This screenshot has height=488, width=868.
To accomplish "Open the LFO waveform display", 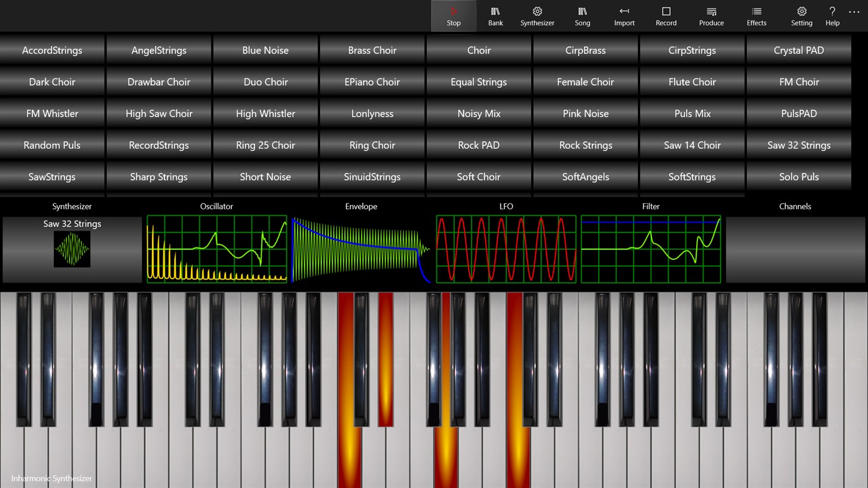I will (506, 249).
